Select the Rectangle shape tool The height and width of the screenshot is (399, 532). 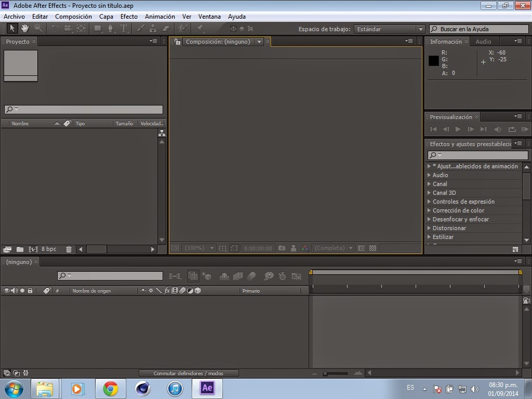point(98,29)
